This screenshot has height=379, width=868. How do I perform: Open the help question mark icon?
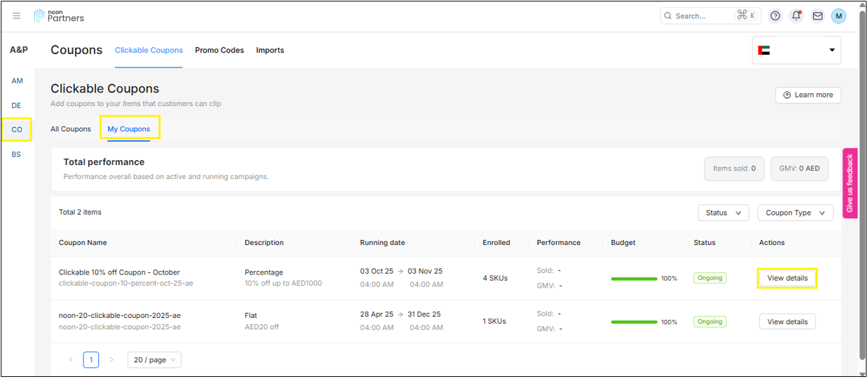[x=775, y=16]
